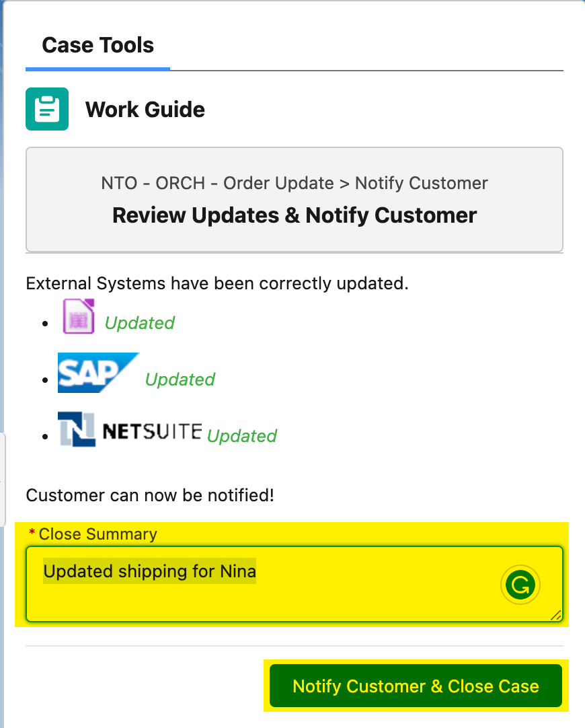Click the Close Summary field label
This screenshot has height=728, width=585.
pyautogui.click(x=97, y=534)
